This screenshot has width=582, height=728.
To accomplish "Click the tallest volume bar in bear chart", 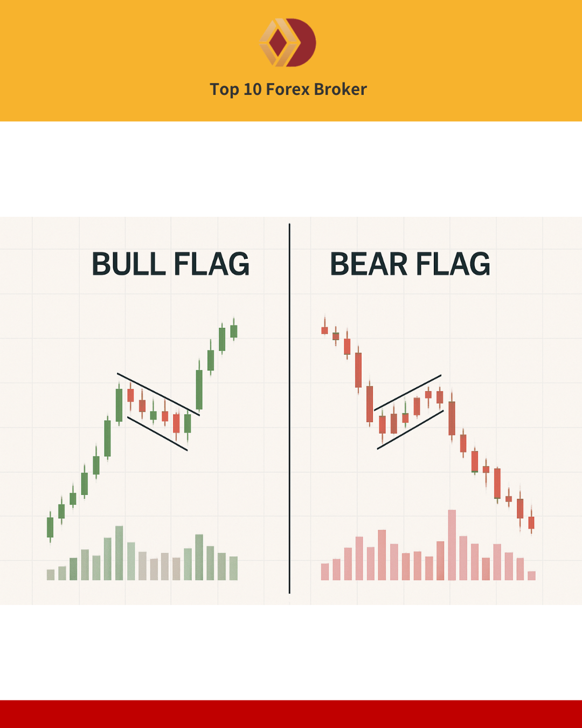I will (452, 545).
